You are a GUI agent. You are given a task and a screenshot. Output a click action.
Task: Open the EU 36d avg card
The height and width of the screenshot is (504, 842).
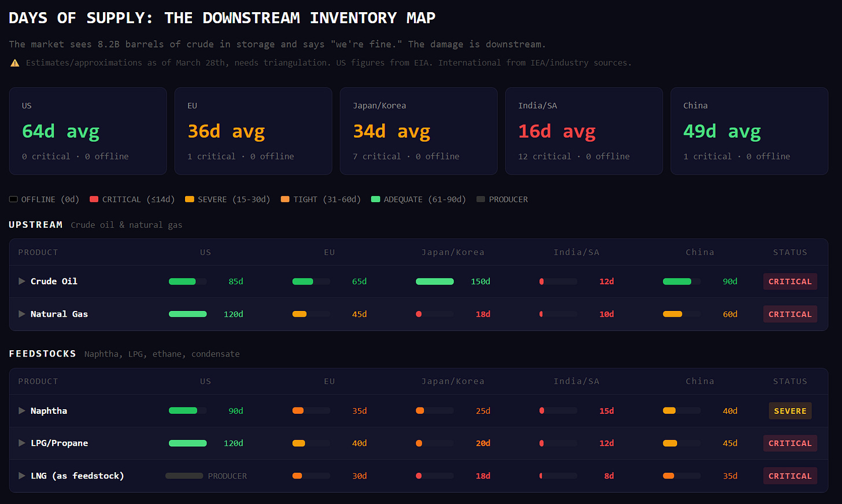(253, 131)
